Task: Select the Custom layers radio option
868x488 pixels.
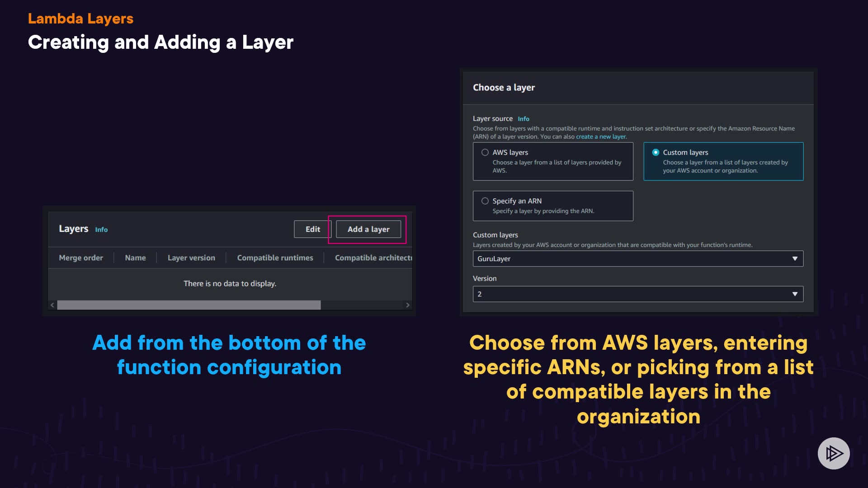Action: point(656,152)
